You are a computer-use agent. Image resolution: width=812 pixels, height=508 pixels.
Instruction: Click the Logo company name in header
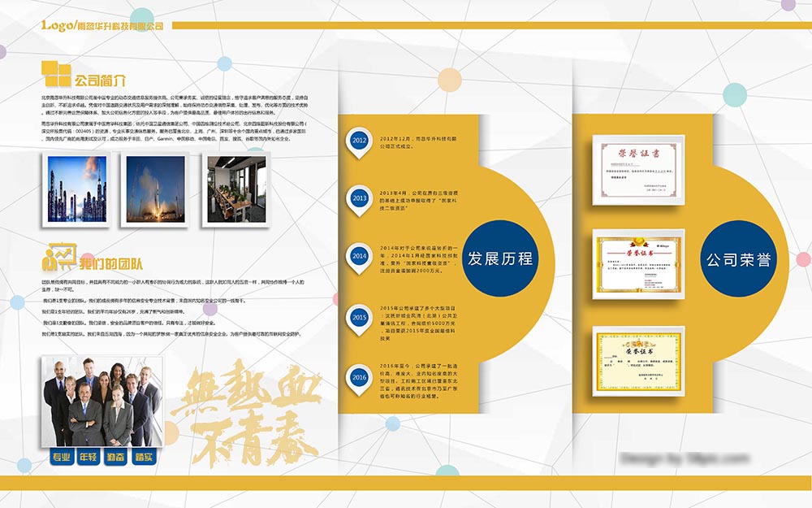(102, 26)
